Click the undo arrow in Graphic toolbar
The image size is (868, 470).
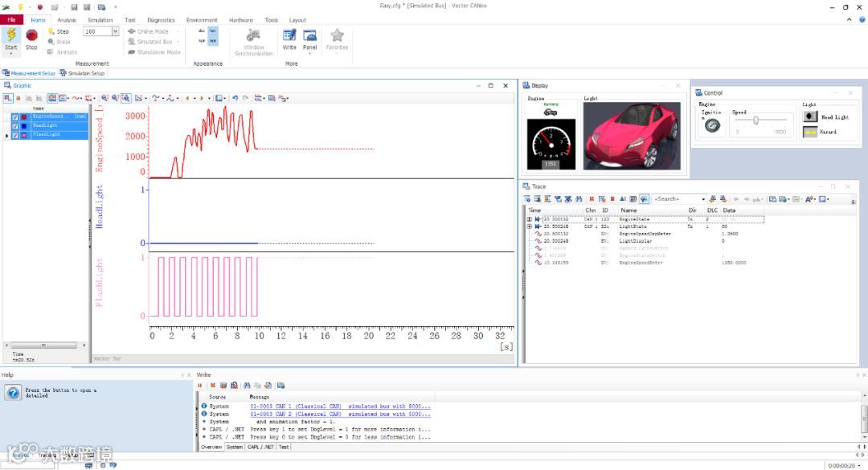click(235, 98)
